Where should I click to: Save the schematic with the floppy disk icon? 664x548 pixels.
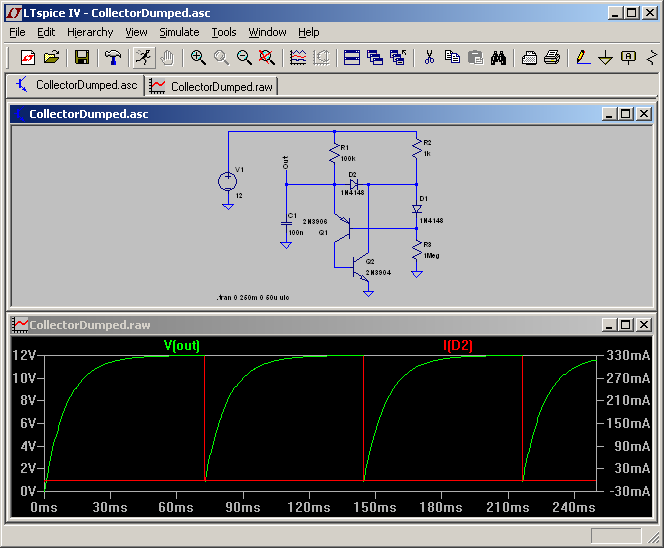pyautogui.click(x=82, y=57)
